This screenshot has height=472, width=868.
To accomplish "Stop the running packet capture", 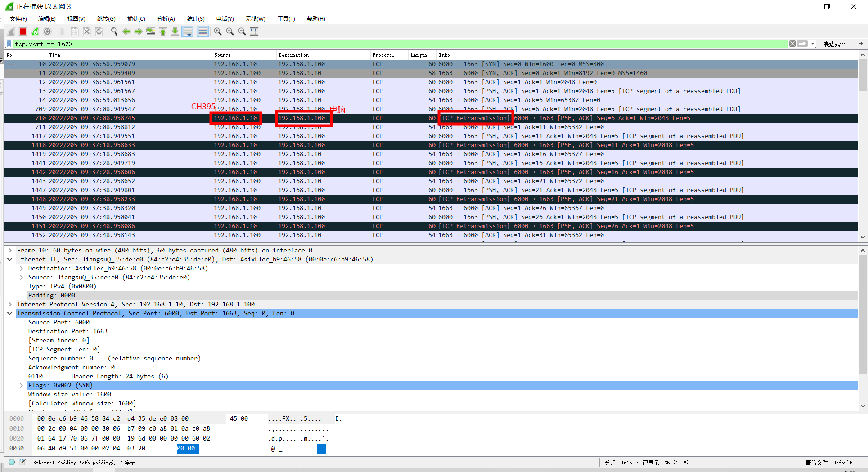I will (23, 31).
